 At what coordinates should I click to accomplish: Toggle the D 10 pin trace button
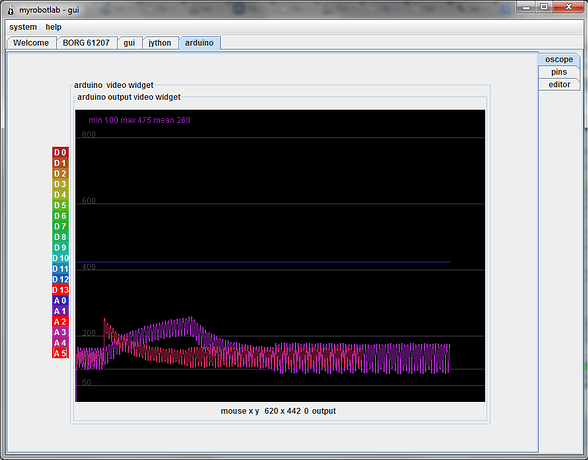click(60, 258)
